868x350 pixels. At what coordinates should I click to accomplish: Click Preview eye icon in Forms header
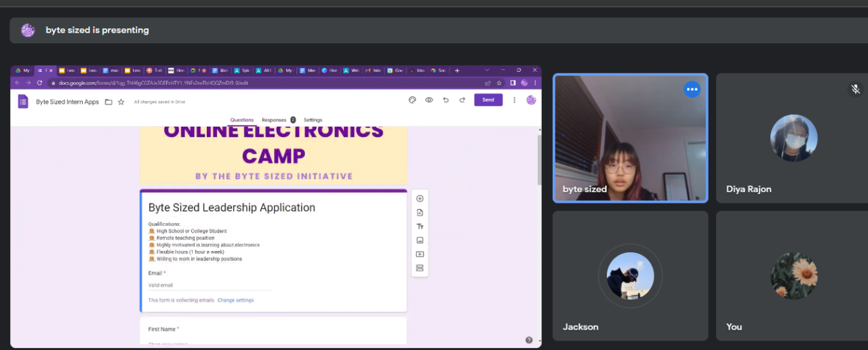pos(429,100)
